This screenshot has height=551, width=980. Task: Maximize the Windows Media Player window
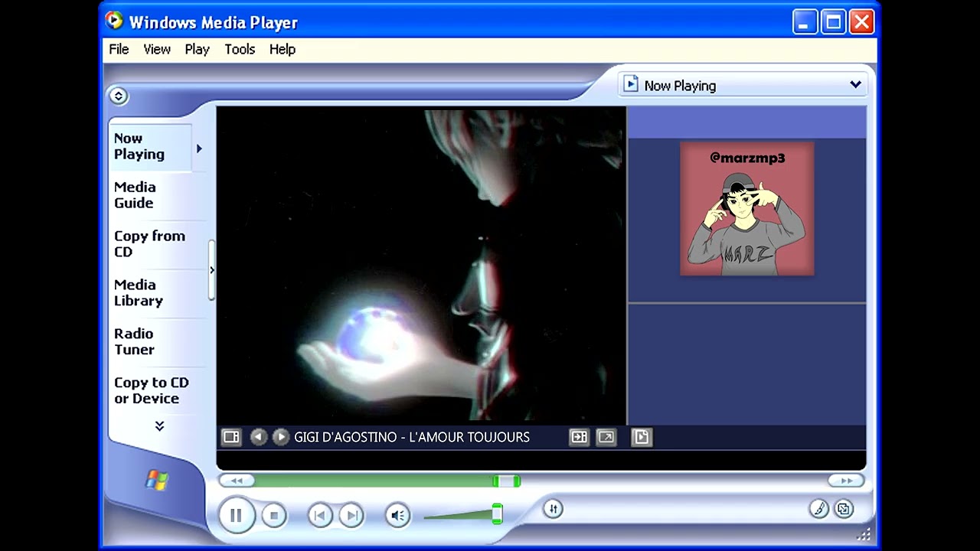(833, 22)
